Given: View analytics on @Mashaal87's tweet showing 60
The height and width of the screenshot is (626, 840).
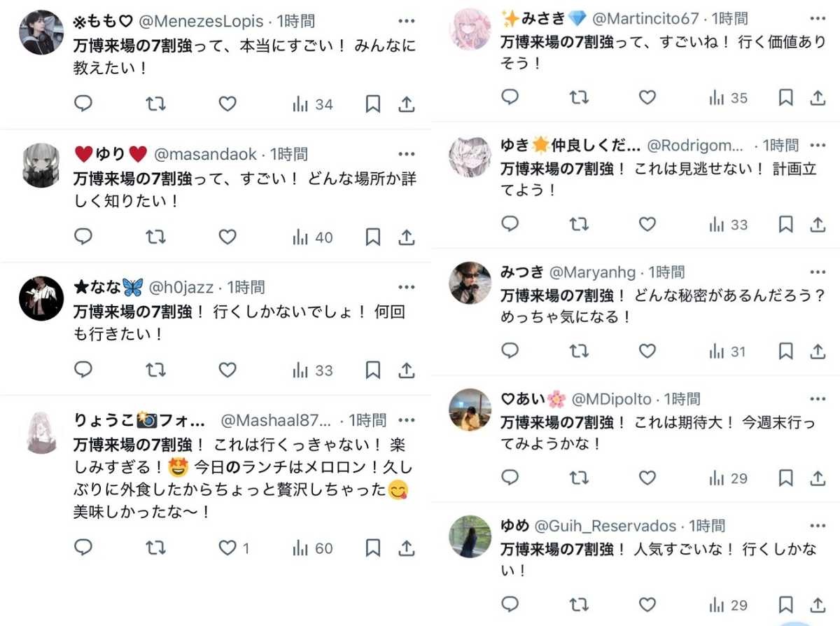Looking at the screenshot, I should pyautogui.click(x=313, y=548).
